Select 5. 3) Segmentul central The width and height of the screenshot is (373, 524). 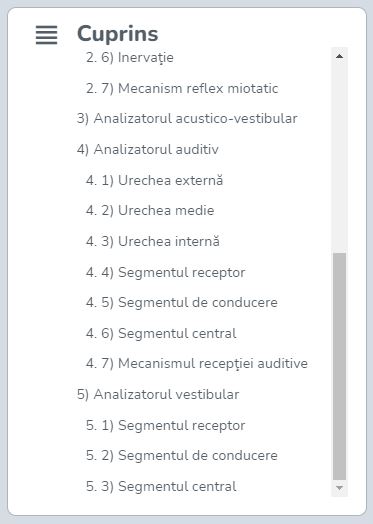coord(161,486)
